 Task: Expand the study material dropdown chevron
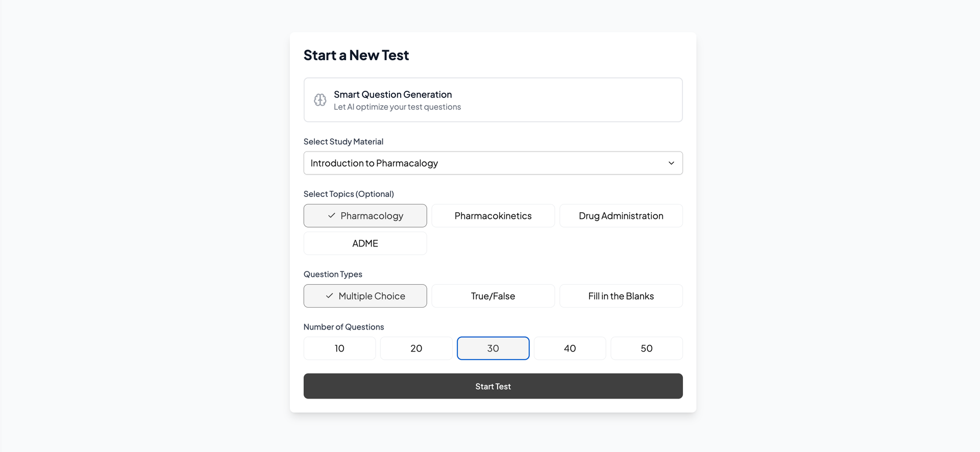[x=671, y=163]
